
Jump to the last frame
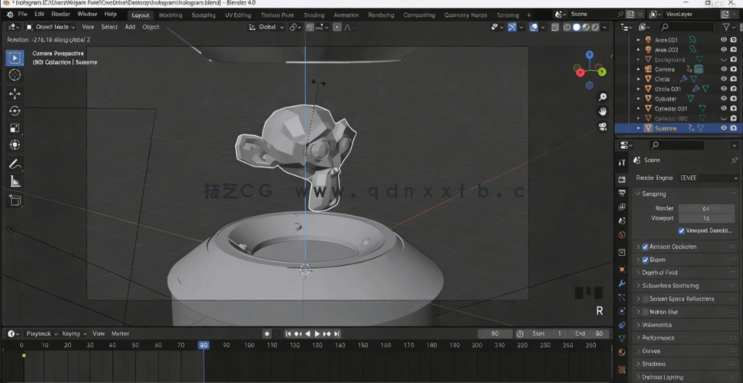337,334
